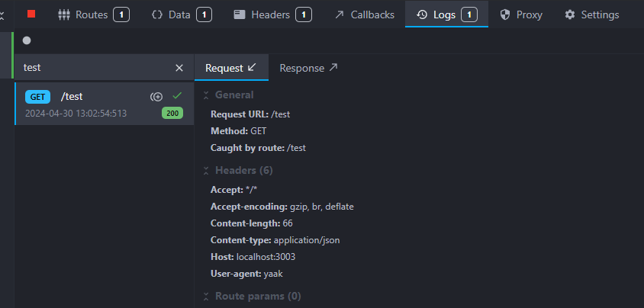Go to the Callbacks tab
The image size is (644, 308).
[364, 14]
